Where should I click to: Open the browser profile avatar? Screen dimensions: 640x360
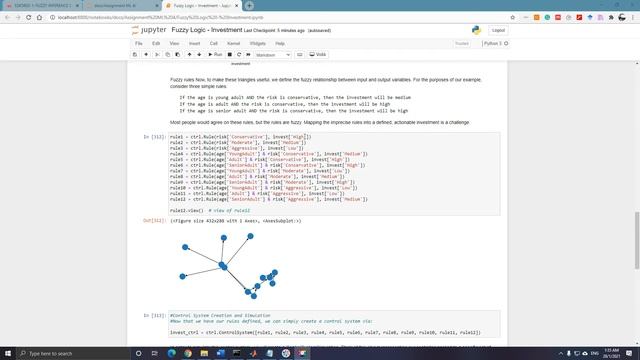(622, 18)
